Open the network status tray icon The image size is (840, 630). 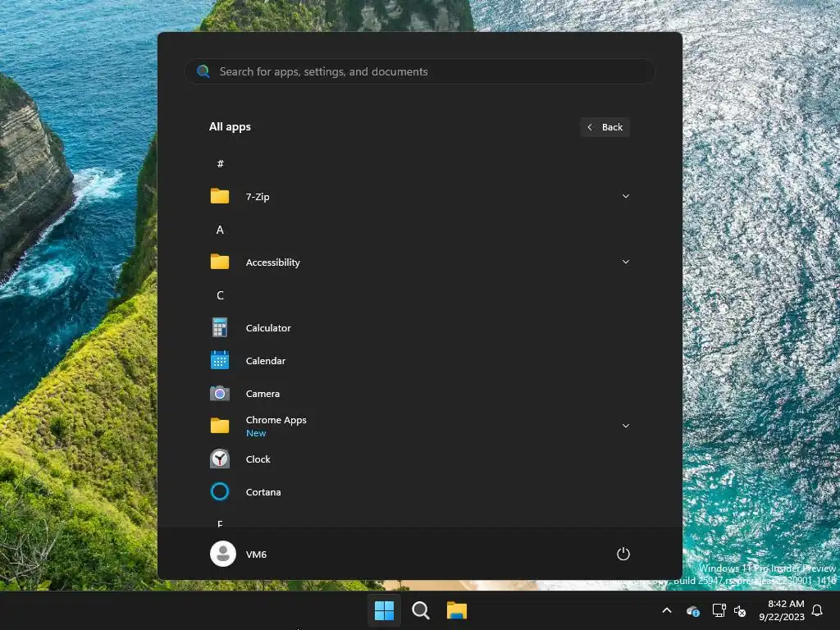719,610
